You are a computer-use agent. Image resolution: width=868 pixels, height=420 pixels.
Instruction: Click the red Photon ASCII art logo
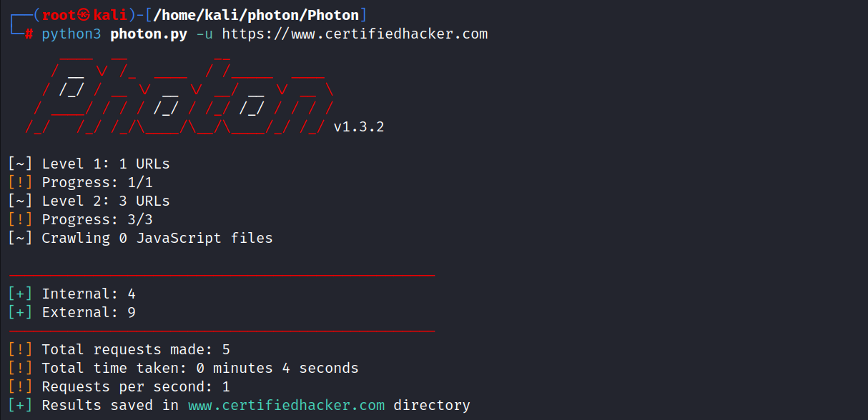click(179, 91)
